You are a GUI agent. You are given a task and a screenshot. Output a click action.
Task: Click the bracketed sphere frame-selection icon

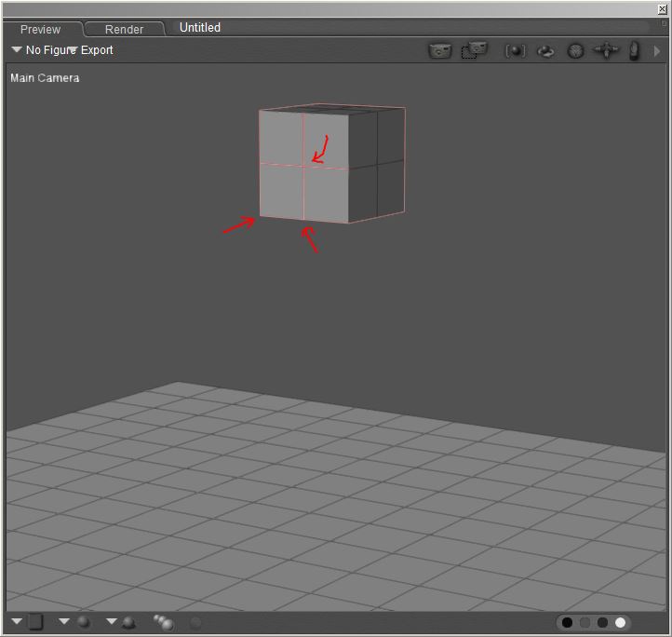click(x=516, y=51)
